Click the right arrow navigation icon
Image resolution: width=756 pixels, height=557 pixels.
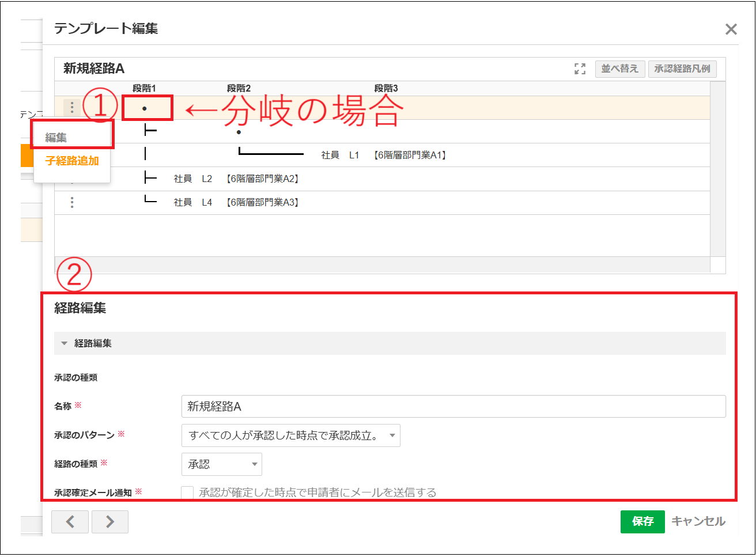109,522
